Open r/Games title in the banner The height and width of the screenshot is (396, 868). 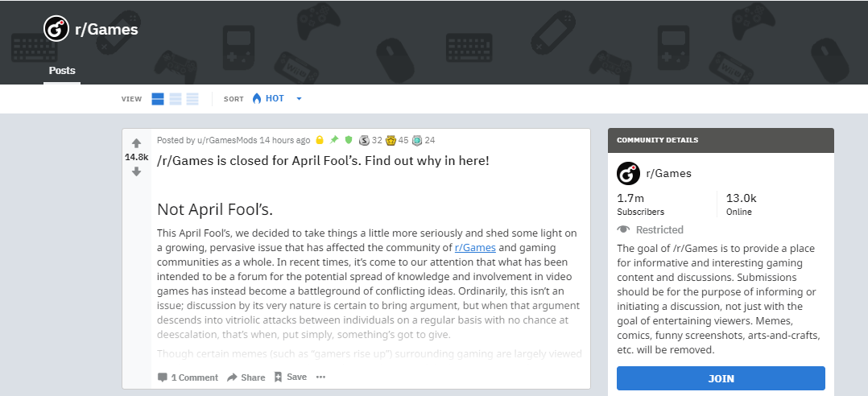click(x=106, y=29)
